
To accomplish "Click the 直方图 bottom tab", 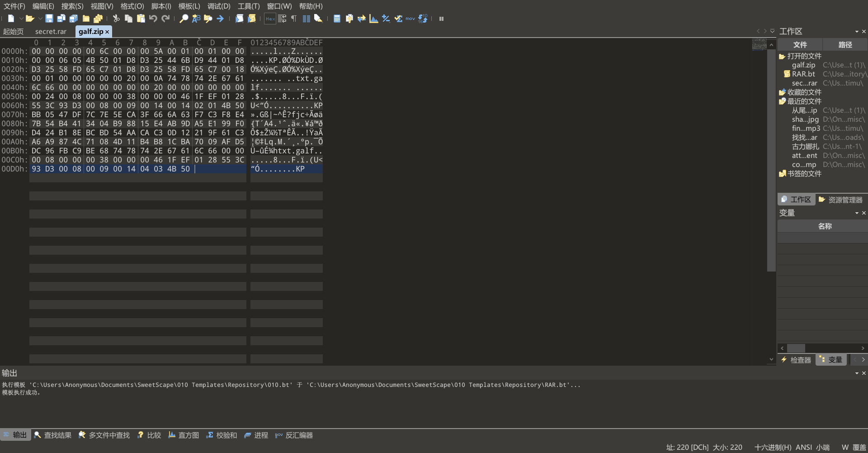I will tap(184, 435).
